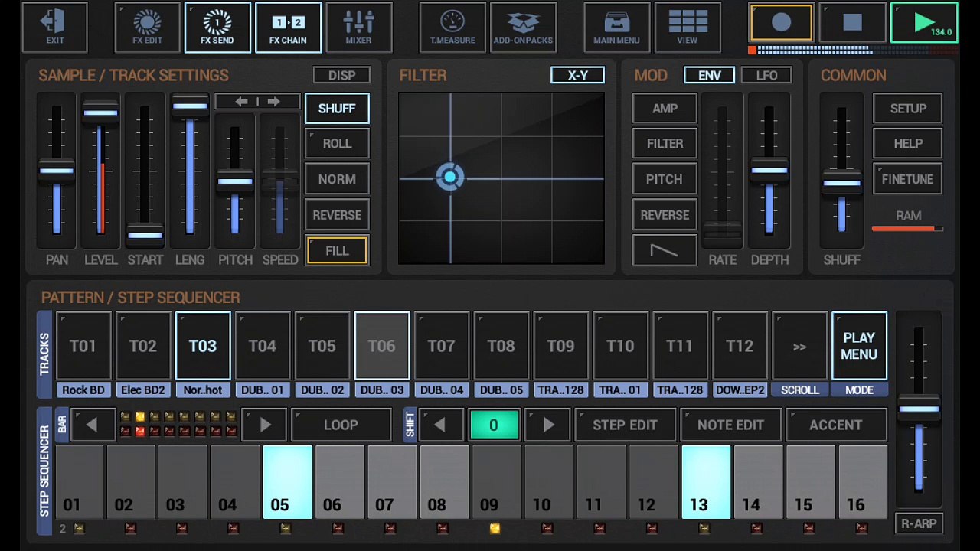The width and height of the screenshot is (980, 551).
Task: Click the bar indicator grid
Action: coord(178,425)
